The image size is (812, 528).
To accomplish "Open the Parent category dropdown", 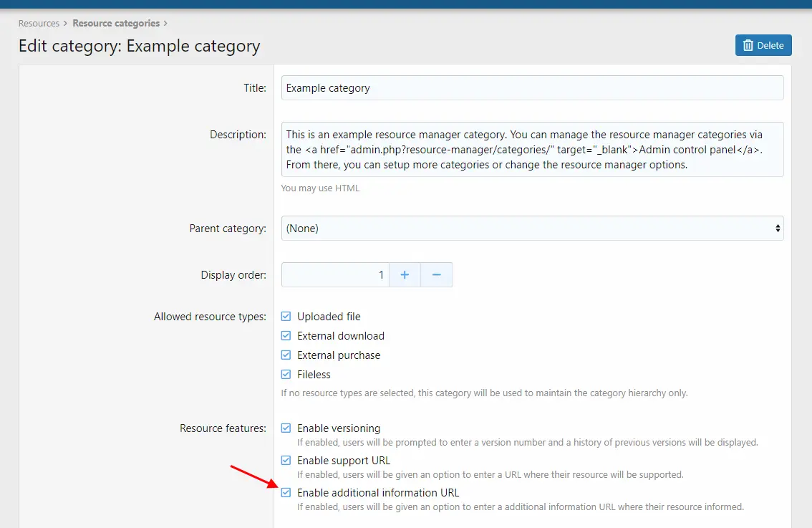I will point(532,228).
